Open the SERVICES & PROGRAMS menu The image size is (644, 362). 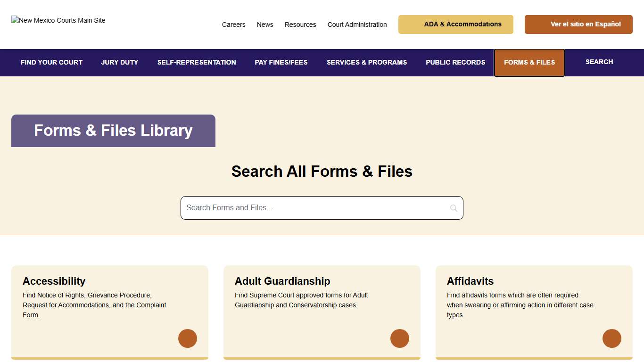coord(367,62)
